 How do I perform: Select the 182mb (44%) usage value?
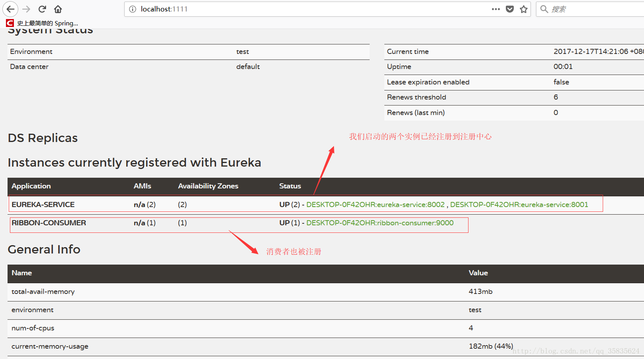[491, 346]
